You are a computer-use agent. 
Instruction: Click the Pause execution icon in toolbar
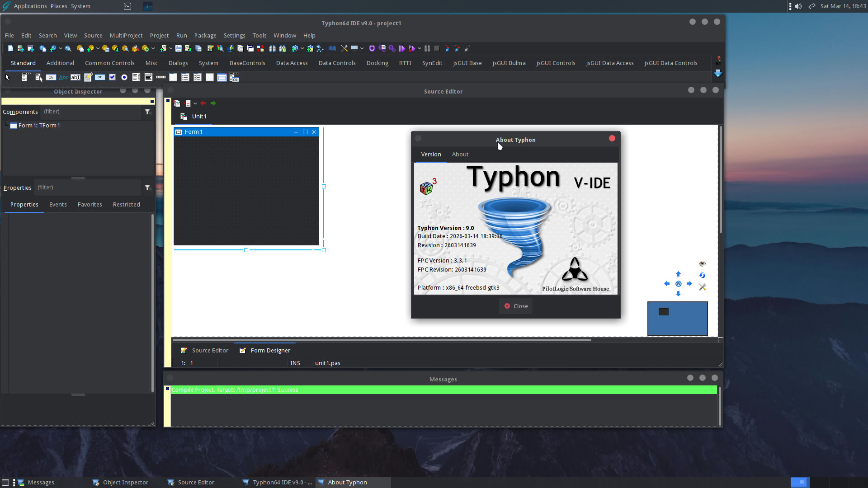(427, 48)
